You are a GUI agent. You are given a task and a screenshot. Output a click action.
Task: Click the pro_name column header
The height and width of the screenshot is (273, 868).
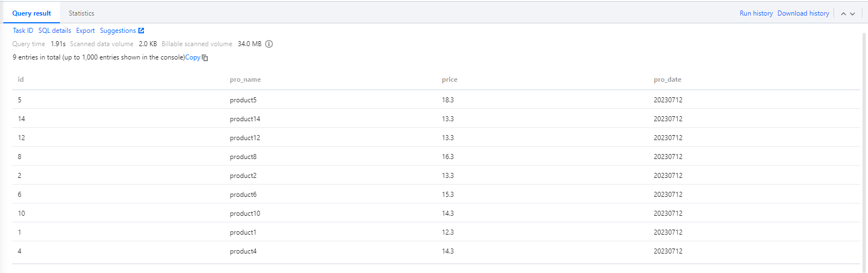click(x=245, y=80)
